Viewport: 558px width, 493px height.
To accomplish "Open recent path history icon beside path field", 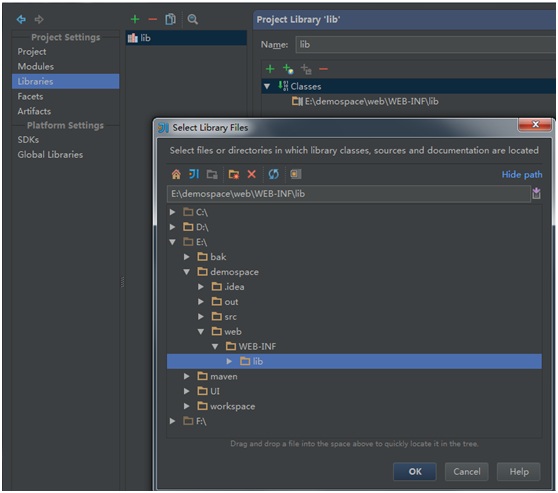I will pos(536,194).
